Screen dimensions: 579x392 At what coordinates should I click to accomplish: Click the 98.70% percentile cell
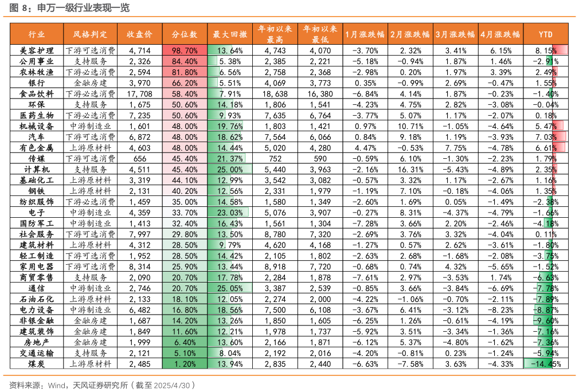(185, 50)
